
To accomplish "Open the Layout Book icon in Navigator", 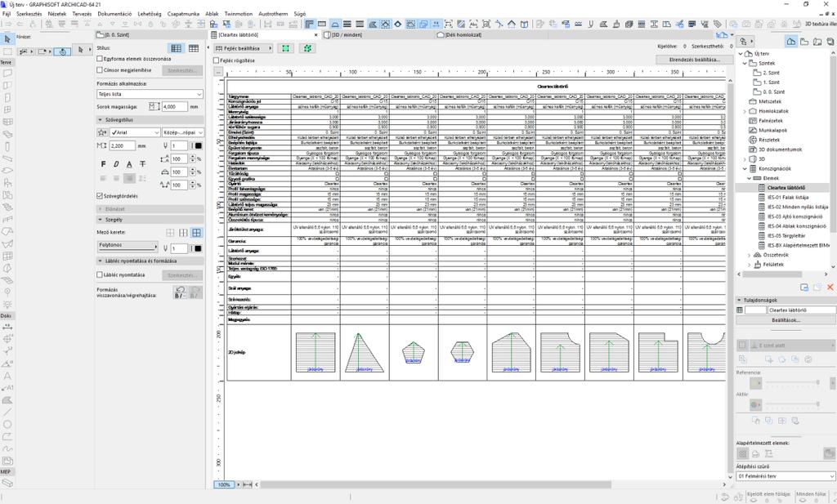I will [x=817, y=41].
